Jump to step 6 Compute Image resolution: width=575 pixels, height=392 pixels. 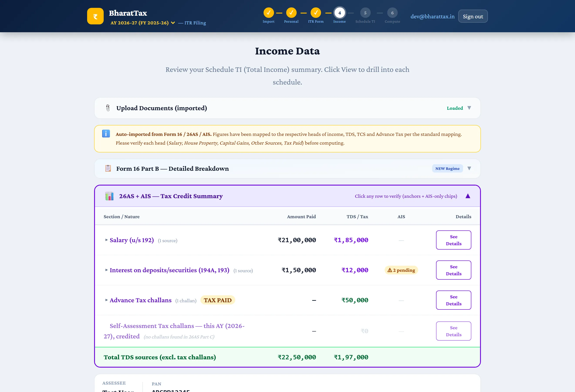point(392,13)
